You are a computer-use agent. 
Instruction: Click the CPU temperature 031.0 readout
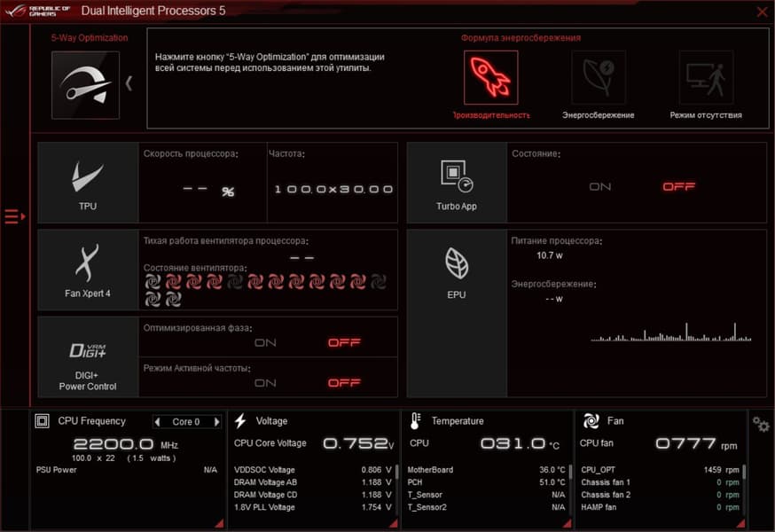pos(520,443)
